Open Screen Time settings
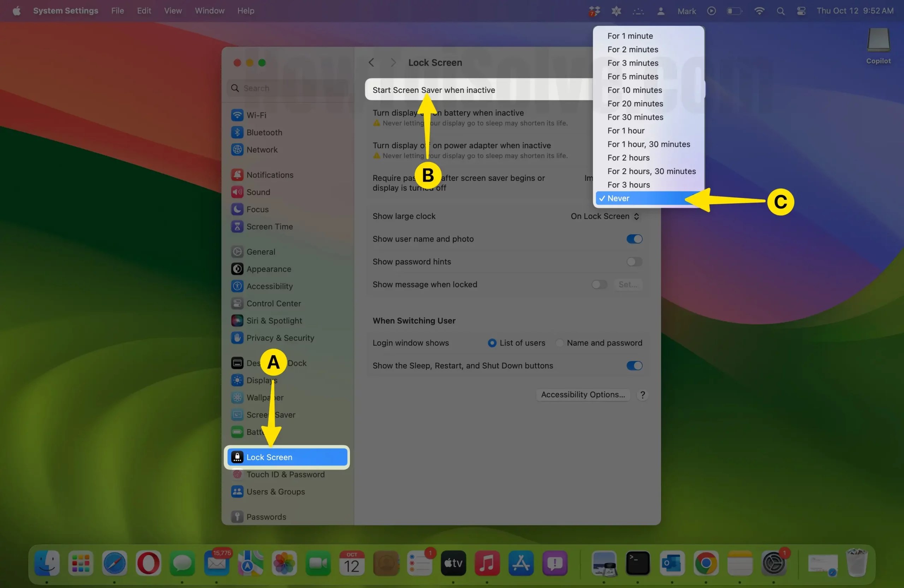This screenshot has height=588, width=904. click(x=270, y=226)
